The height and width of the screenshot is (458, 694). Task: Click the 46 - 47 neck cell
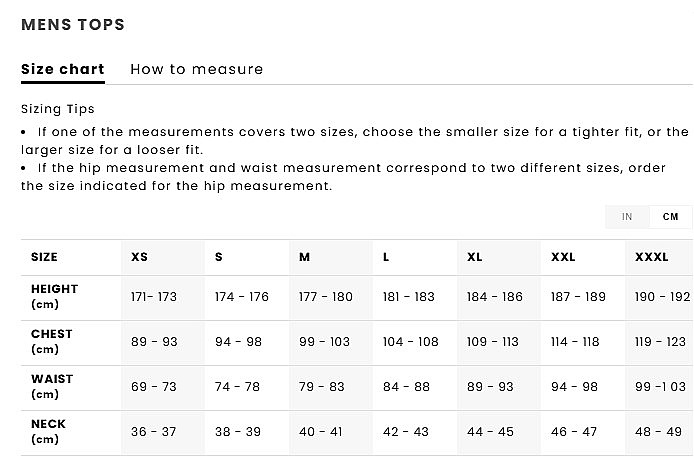click(x=574, y=432)
